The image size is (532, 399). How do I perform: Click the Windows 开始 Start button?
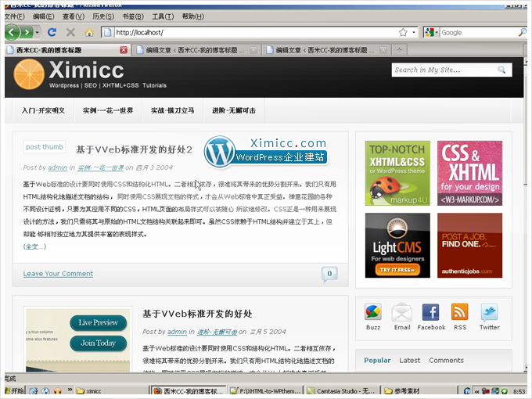(14, 391)
